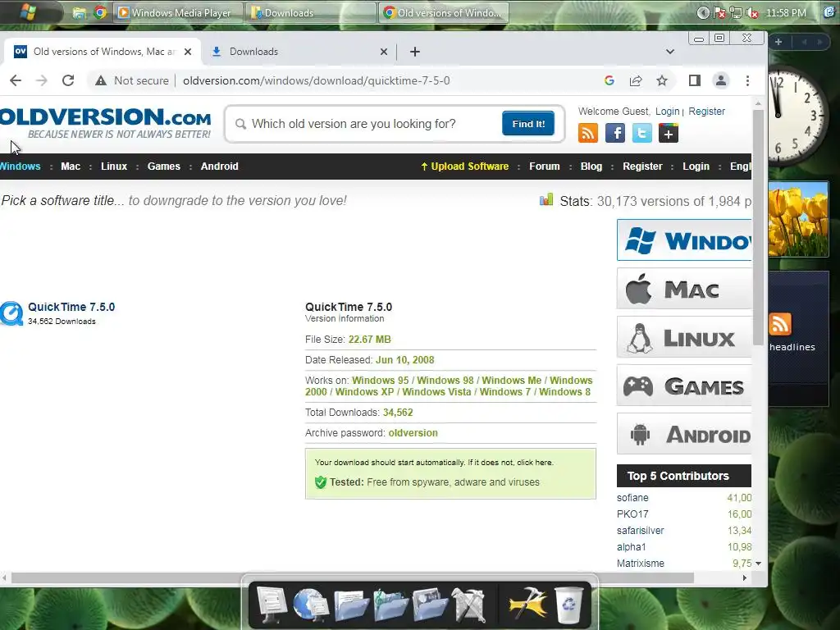Click the Not secure warning icon
This screenshot has width=840, height=630.
[101, 80]
